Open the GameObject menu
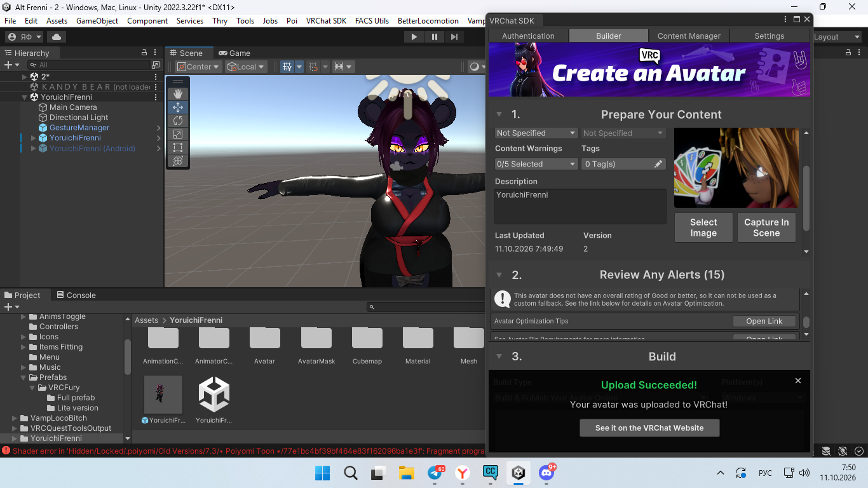 pyautogui.click(x=97, y=20)
